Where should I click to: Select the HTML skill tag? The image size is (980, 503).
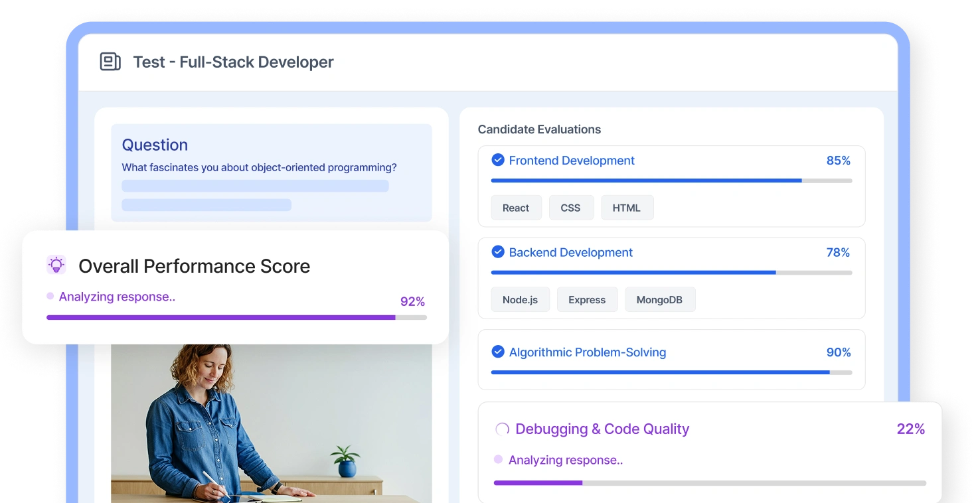click(627, 208)
